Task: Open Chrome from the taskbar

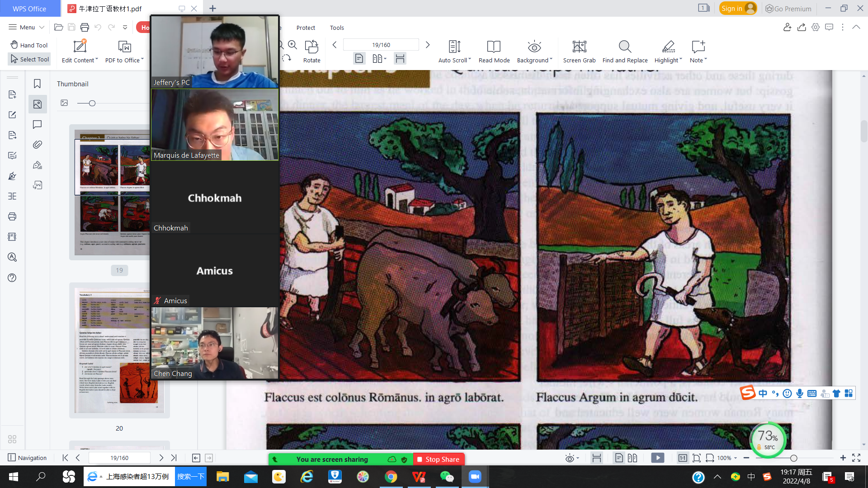Action: pos(391,477)
